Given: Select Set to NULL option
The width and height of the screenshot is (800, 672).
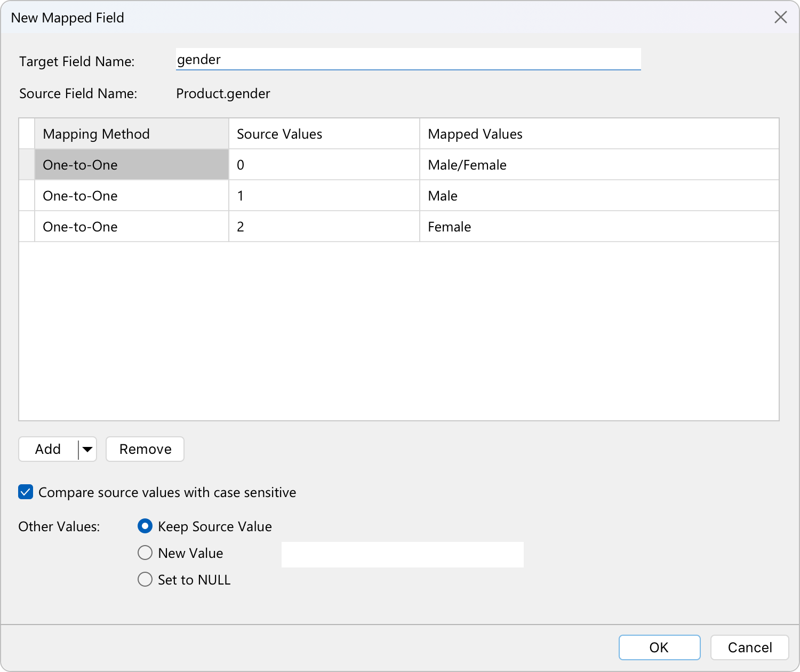Looking at the screenshot, I should (x=145, y=580).
